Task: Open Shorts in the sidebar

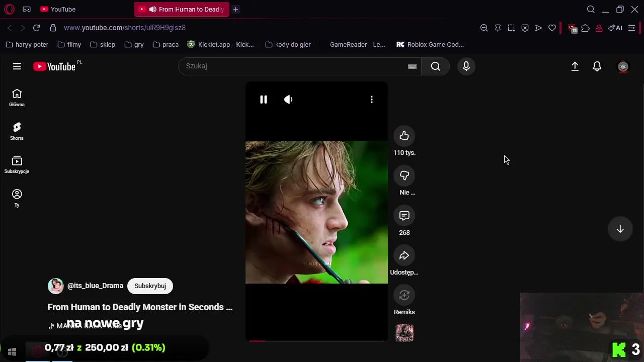Action: (x=17, y=131)
